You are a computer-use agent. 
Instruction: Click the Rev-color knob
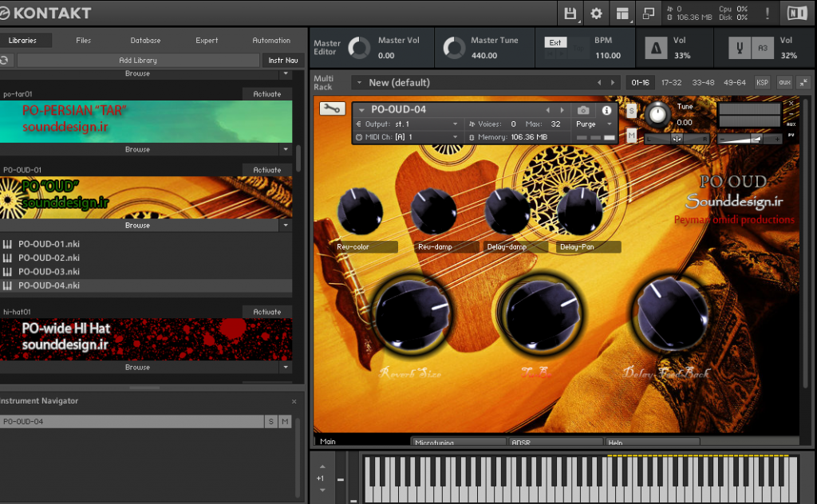[360, 211]
